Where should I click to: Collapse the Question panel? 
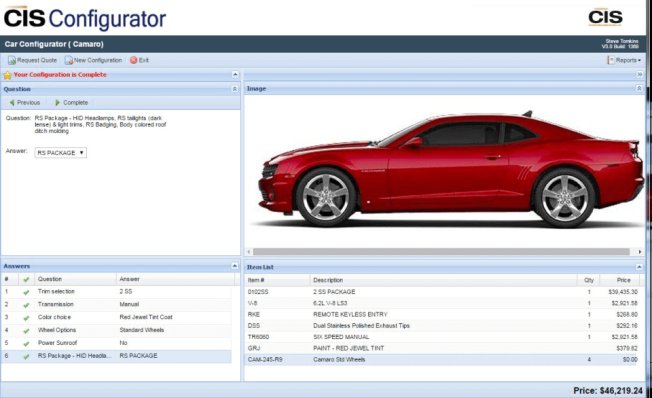tap(235, 89)
